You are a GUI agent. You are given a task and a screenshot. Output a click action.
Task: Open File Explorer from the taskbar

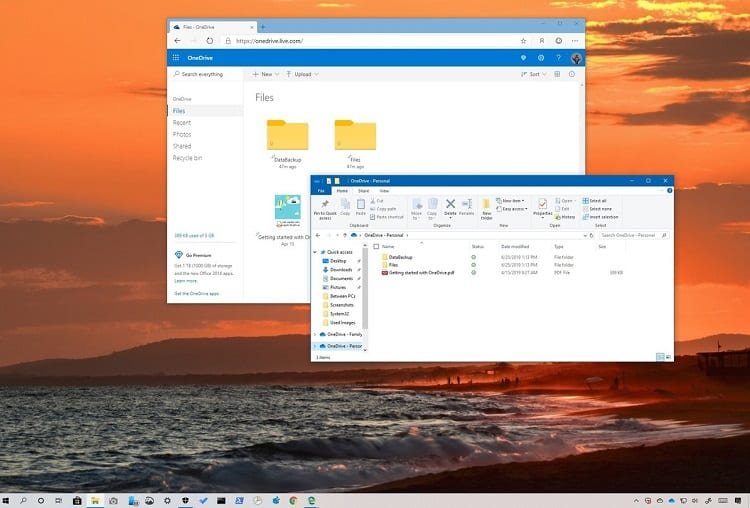pos(95,501)
